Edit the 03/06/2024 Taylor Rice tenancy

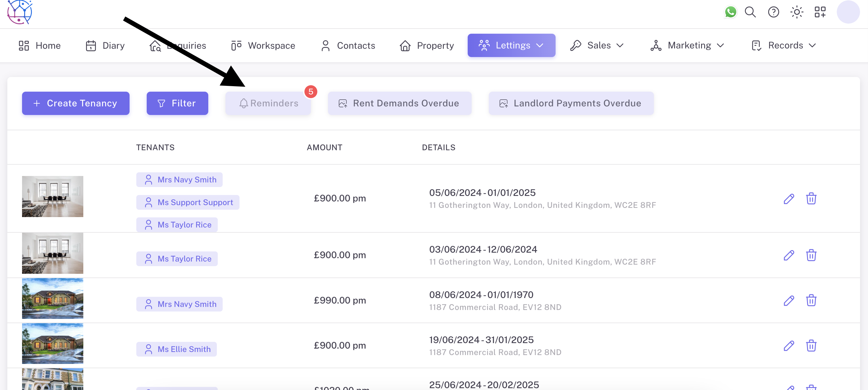[x=788, y=255]
